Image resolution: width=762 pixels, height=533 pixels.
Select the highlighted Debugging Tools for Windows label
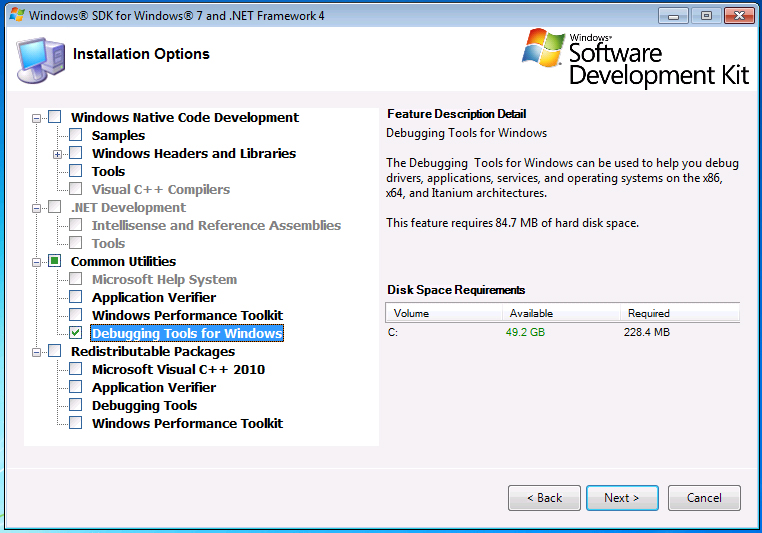(x=187, y=333)
